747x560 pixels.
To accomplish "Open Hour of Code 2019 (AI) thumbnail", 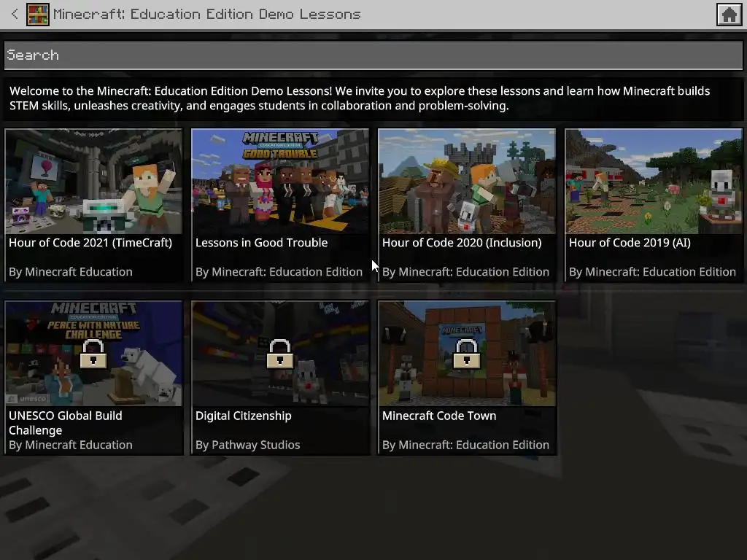I will pyautogui.click(x=654, y=182).
